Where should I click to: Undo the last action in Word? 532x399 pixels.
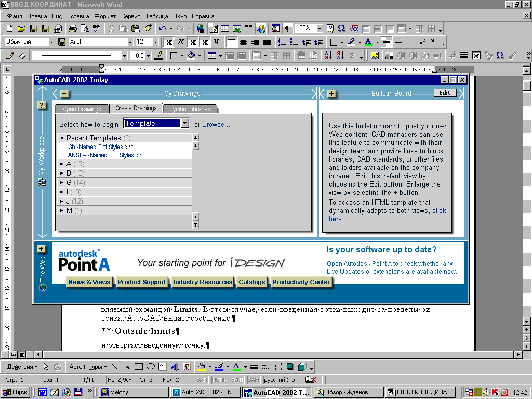163,29
